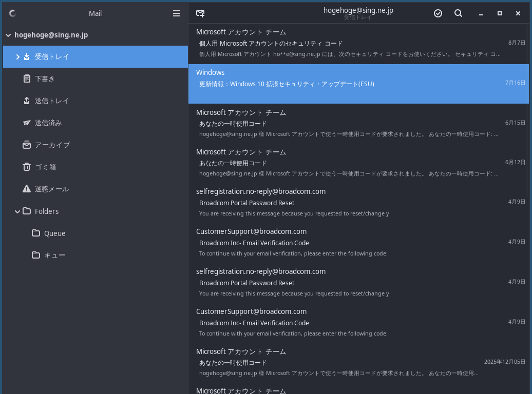Click the folder icon beside Queue
The width and height of the screenshot is (532, 394).
pyautogui.click(x=35, y=233)
